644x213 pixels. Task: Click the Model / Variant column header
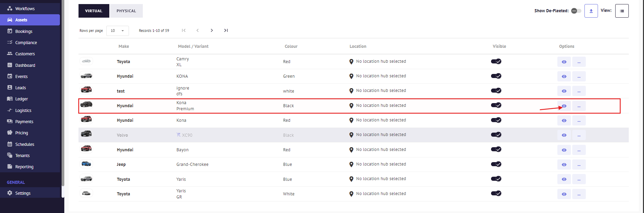(193, 46)
